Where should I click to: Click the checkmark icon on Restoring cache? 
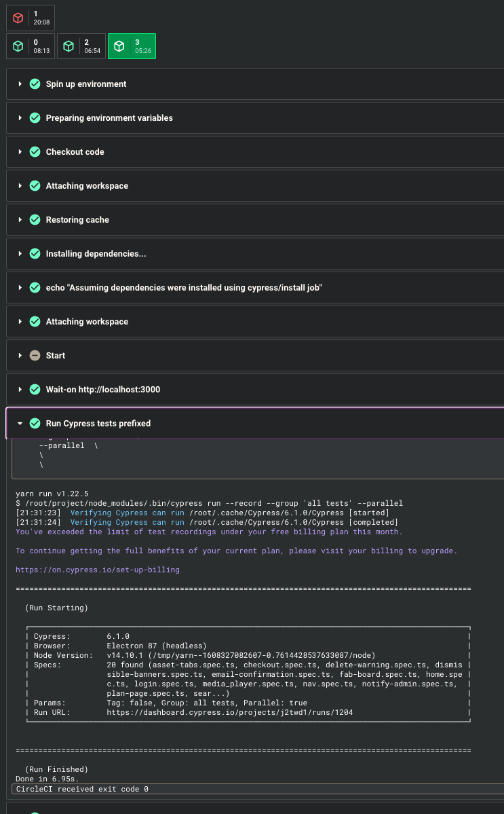(35, 219)
